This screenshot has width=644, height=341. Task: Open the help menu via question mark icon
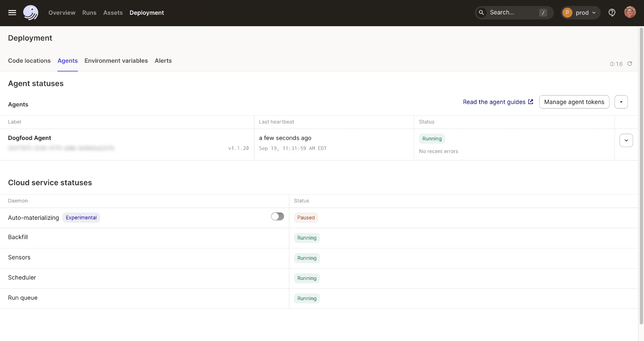[x=612, y=12]
